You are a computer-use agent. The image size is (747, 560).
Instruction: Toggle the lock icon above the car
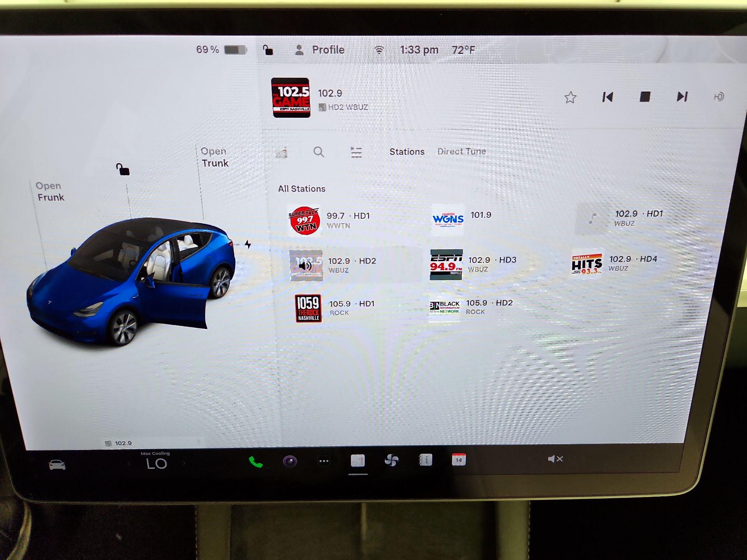point(123,168)
